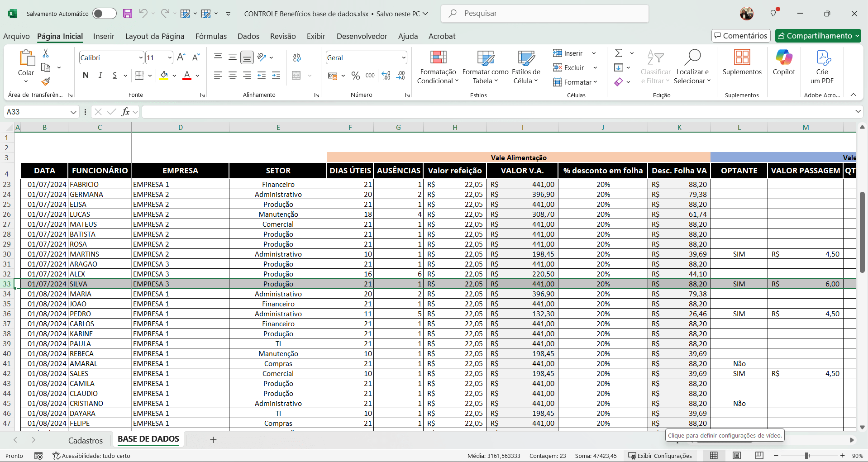Click Localizar e Selecionar button

[692, 67]
